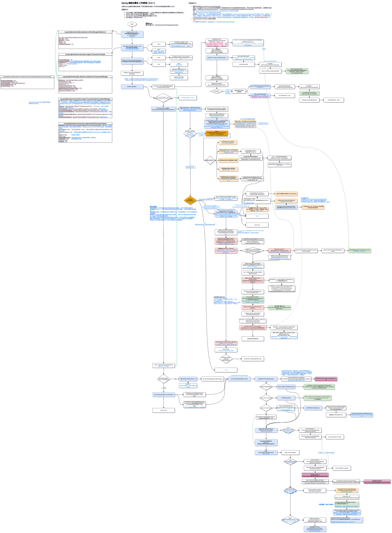Click the 'Connection newCon = obtainDataSource().getConnection()' node
The image size is (392, 533).
coord(279,251)
